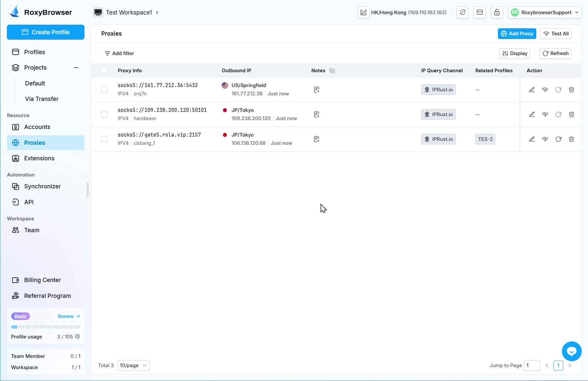
Task: Click the Renew plan link
Action: click(69, 316)
